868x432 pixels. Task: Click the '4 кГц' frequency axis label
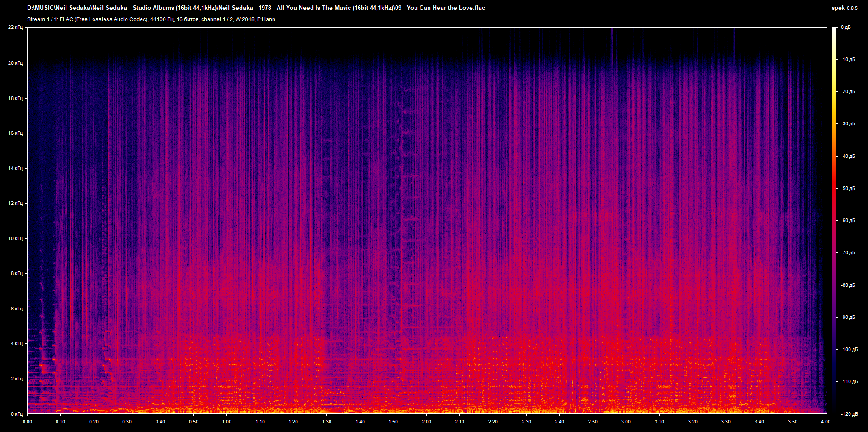(17, 343)
